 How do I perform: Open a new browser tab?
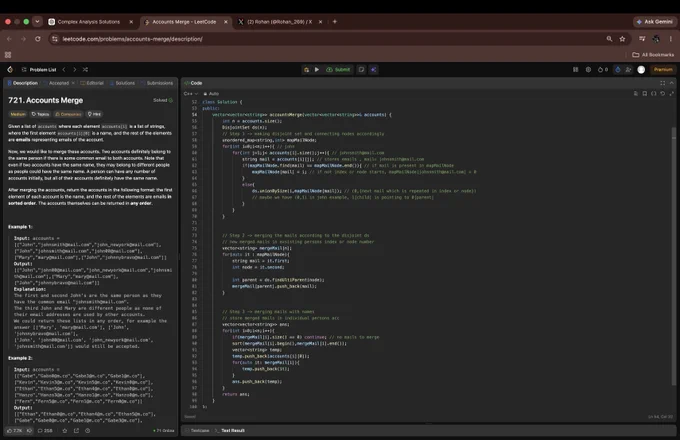pyautogui.click(x=335, y=22)
